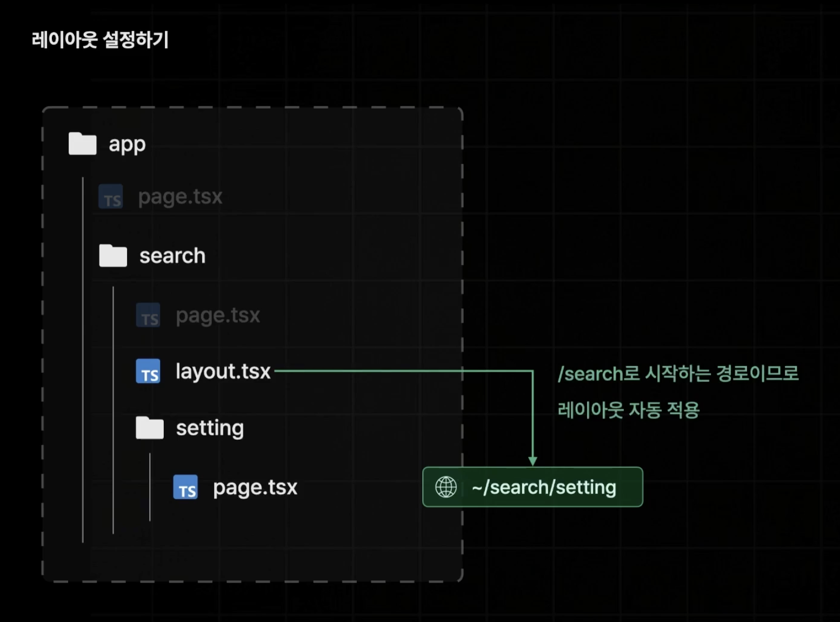Click the dimmed TS icon under search
Image resolution: width=840 pixels, height=622 pixels.
point(148,315)
